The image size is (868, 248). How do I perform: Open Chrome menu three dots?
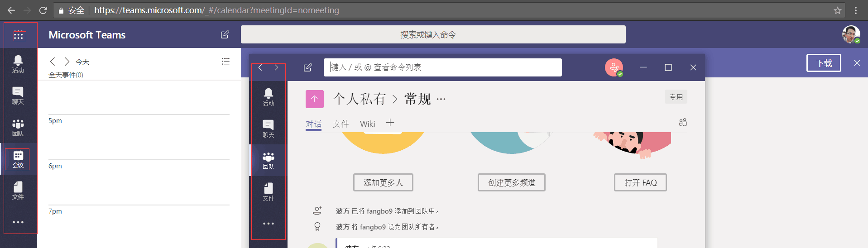pos(856,10)
